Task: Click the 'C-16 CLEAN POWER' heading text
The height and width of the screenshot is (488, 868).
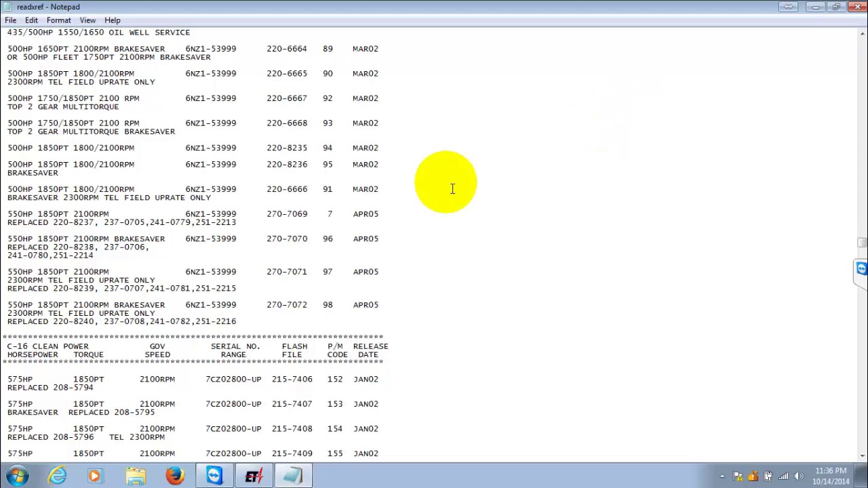Action: (x=48, y=346)
